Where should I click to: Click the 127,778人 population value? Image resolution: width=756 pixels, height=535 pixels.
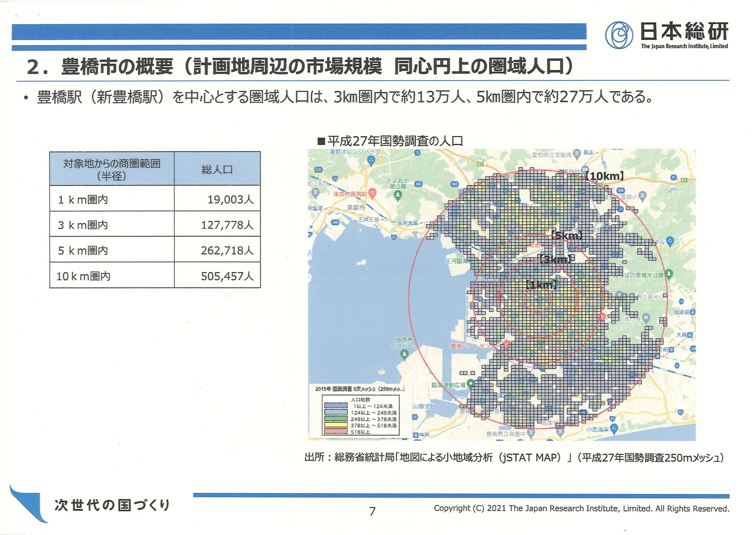click(x=227, y=225)
